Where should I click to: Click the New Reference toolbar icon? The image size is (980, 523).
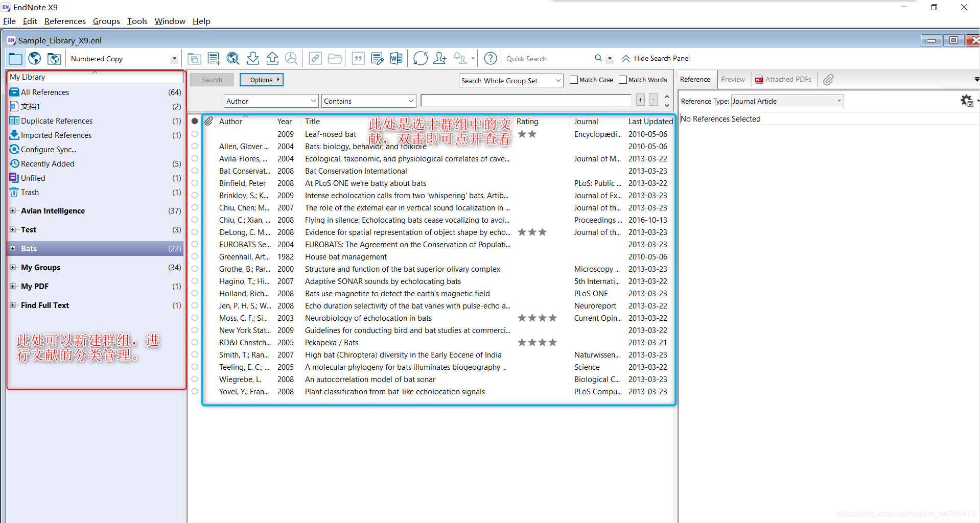coord(214,59)
